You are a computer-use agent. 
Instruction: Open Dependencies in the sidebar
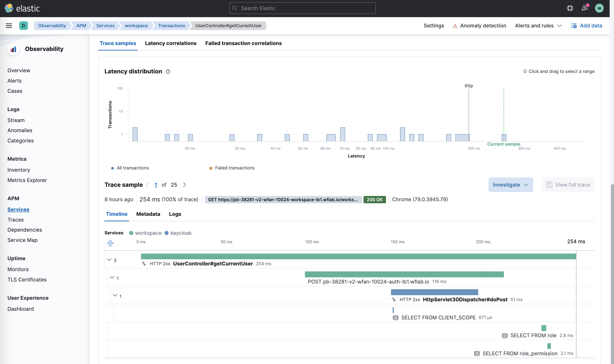24,230
